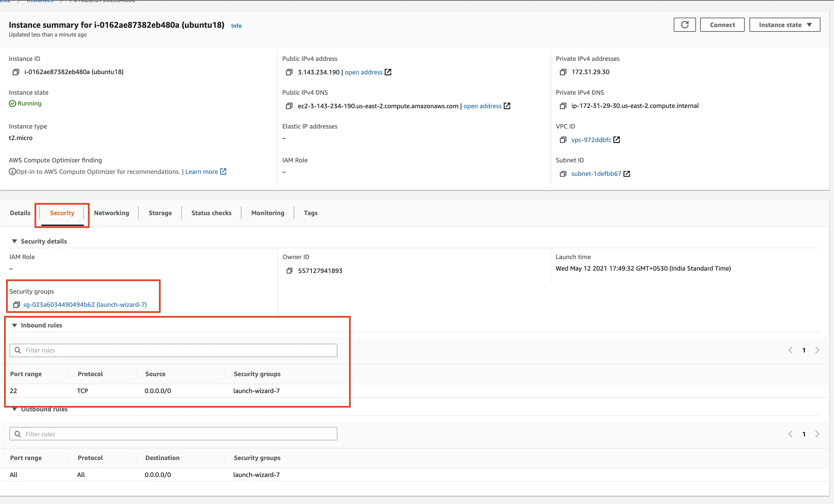The height and width of the screenshot is (504, 834).
Task: Switch to the Networking tab
Action: 111,213
